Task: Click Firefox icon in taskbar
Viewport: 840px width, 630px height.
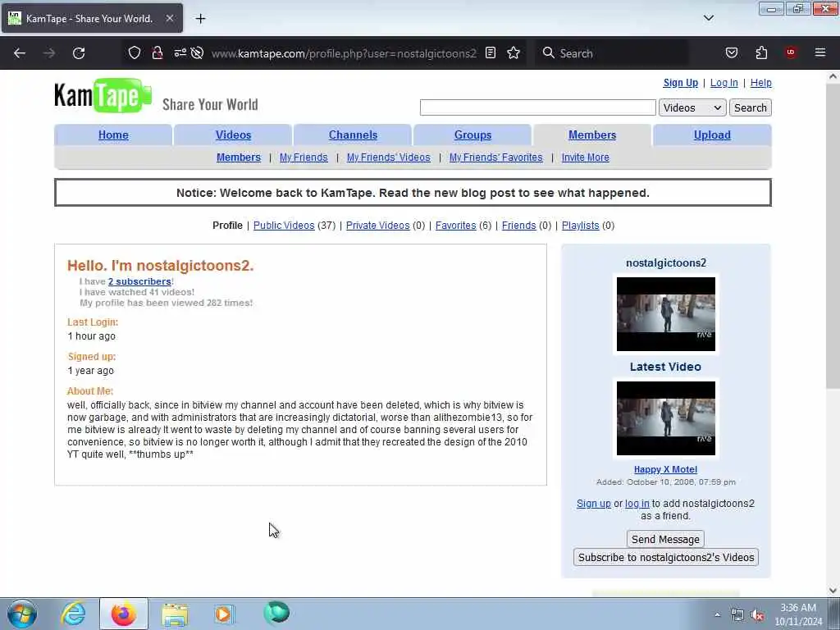Action: (x=124, y=614)
